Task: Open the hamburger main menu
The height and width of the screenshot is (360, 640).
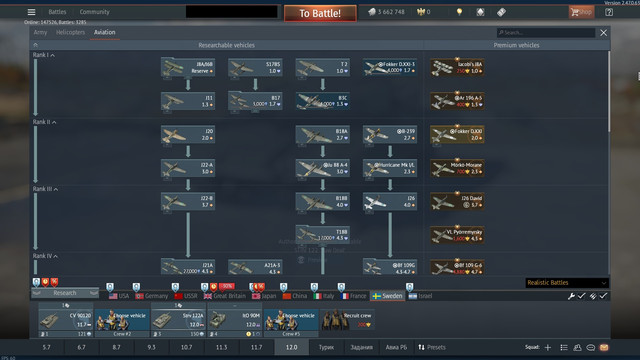Action: (x=31, y=12)
